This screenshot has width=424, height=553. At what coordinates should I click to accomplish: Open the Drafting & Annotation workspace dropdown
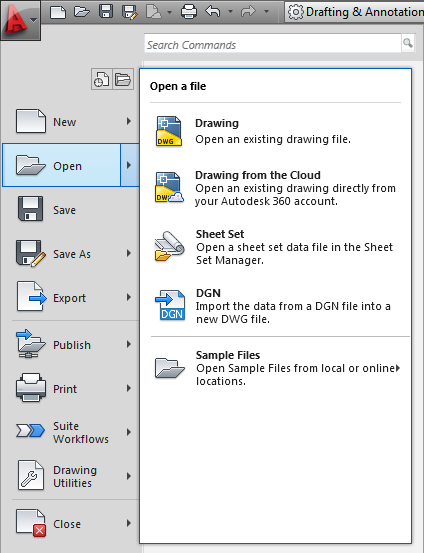tap(354, 12)
